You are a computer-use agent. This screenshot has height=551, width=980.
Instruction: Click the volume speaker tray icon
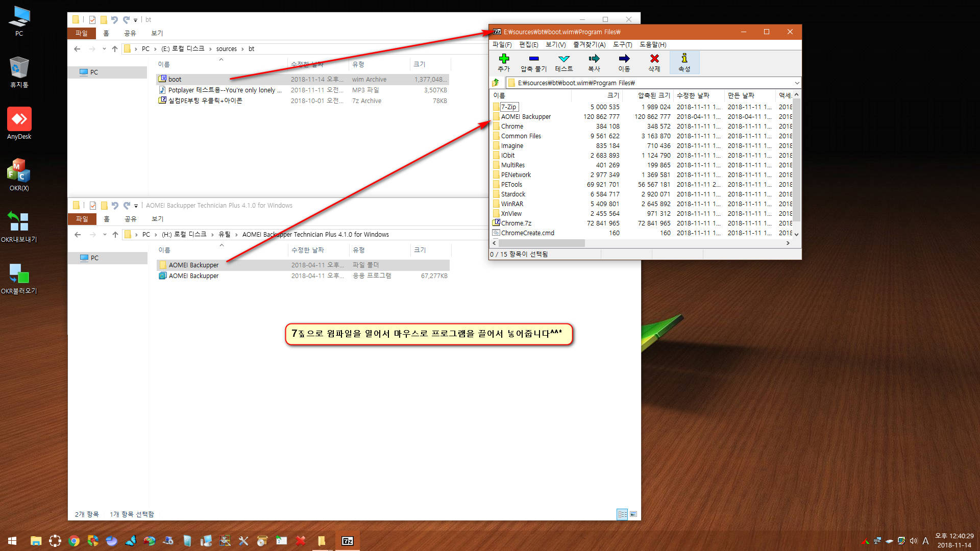[914, 541]
